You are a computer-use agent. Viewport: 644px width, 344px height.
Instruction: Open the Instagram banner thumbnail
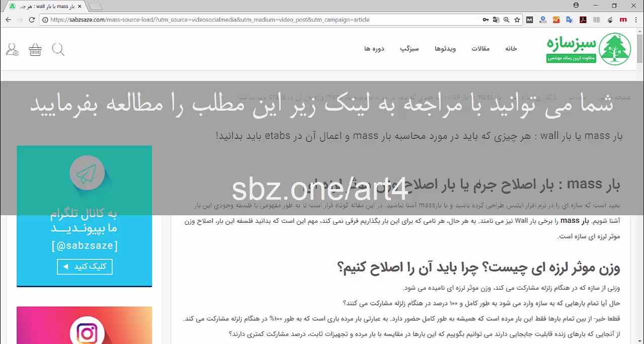pos(84,325)
